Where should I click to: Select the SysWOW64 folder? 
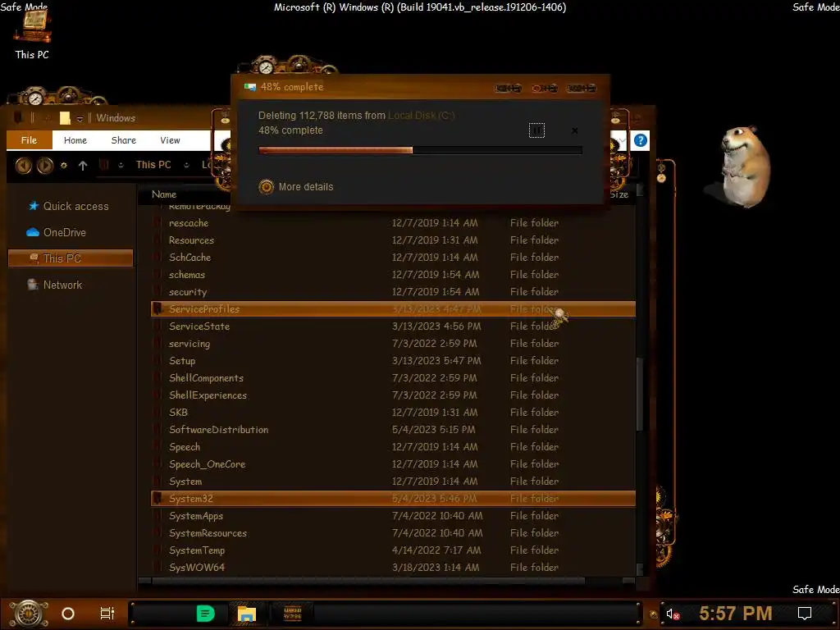coord(393,568)
